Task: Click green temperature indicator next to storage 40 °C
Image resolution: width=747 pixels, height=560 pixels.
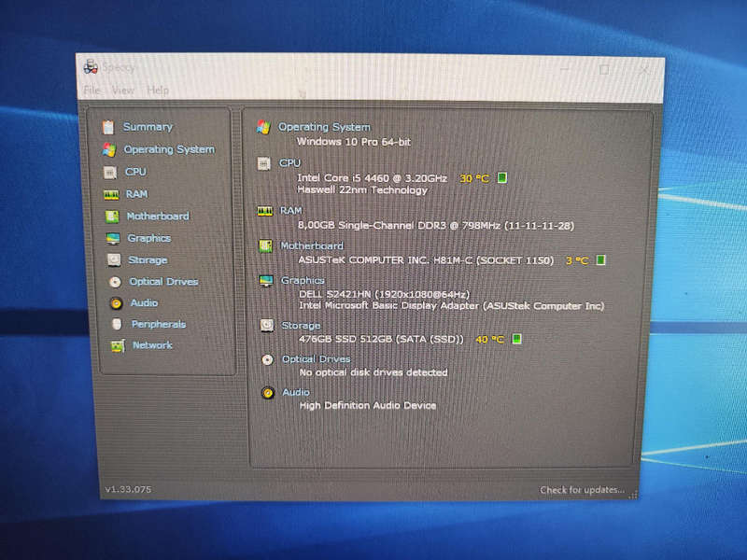Action: pos(516,339)
